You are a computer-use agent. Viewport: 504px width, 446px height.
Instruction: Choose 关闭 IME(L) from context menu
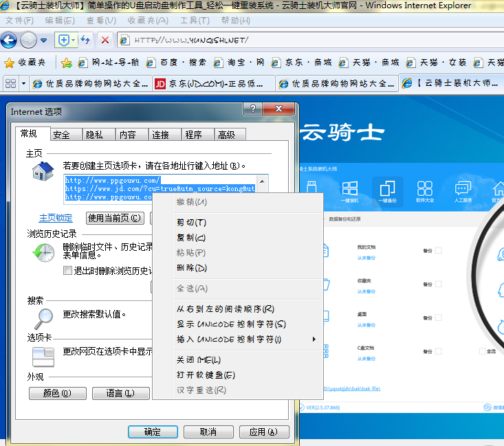pyautogui.click(x=238, y=359)
